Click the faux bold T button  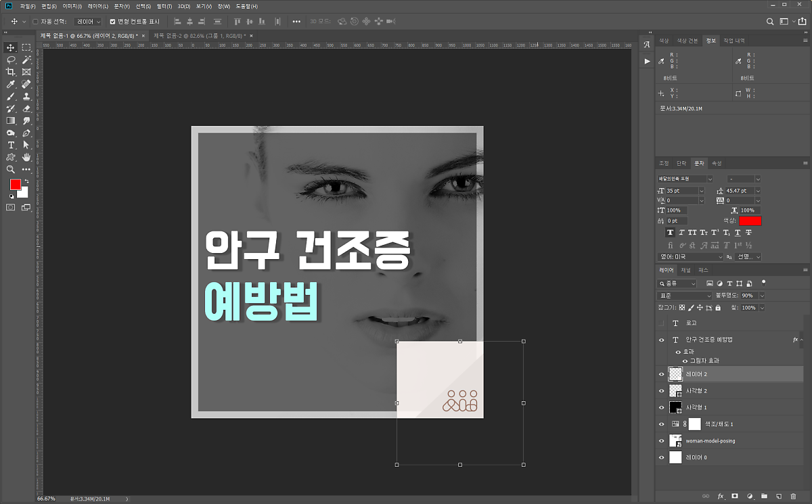click(671, 232)
